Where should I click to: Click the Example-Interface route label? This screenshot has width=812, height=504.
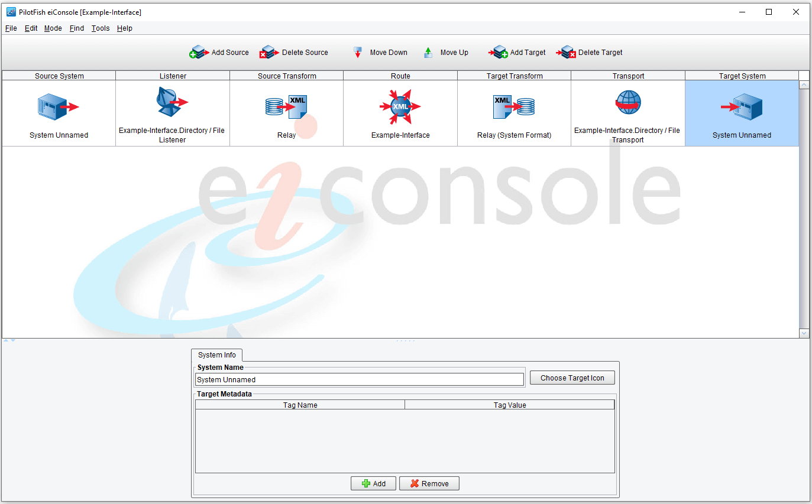point(400,135)
